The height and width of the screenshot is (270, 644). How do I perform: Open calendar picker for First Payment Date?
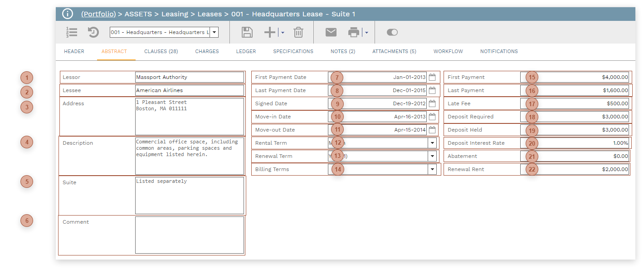(x=432, y=77)
